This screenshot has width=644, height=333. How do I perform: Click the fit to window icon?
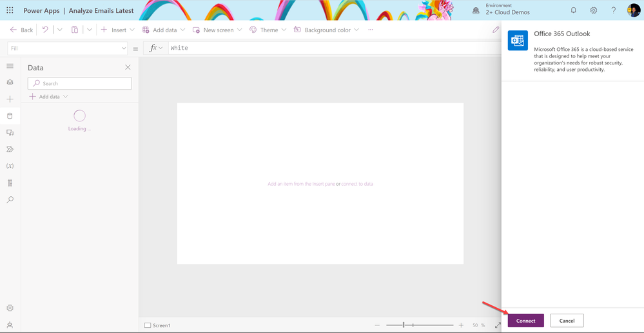click(x=498, y=325)
